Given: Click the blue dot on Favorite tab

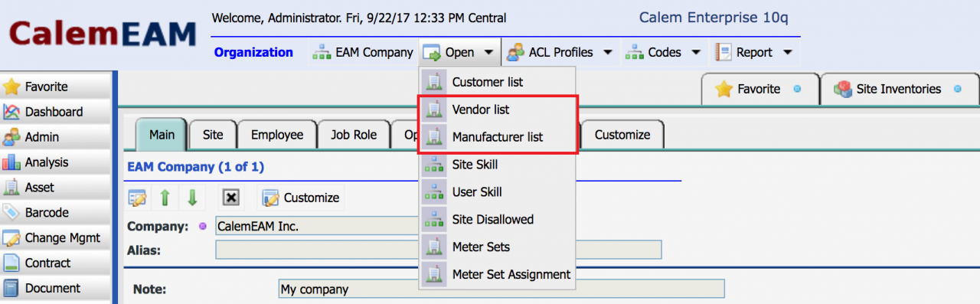Looking at the screenshot, I should click(797, 90).
